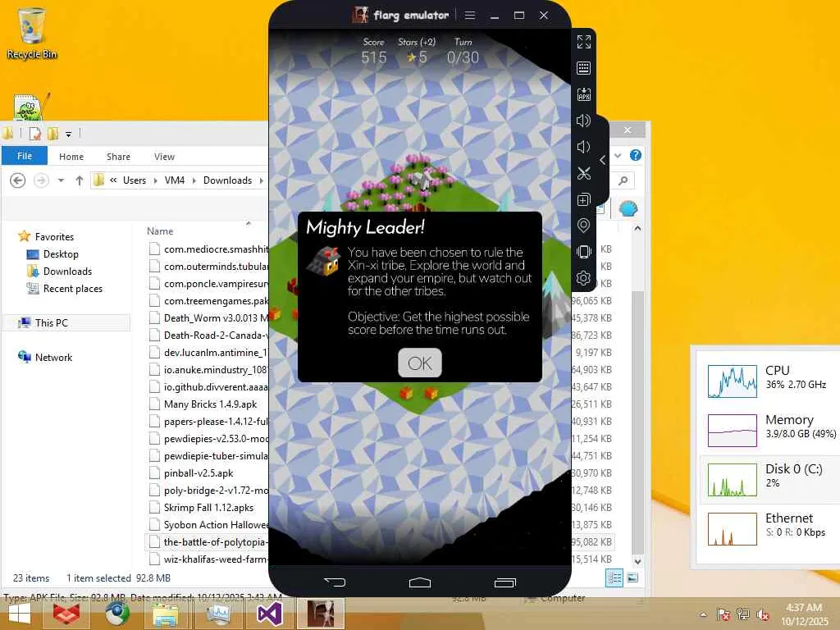Image resolution: width=840 pixels, height=630 pixels.
Task: Toggle emulator fullscreen mode icon
Action: [x=583, y=42]
